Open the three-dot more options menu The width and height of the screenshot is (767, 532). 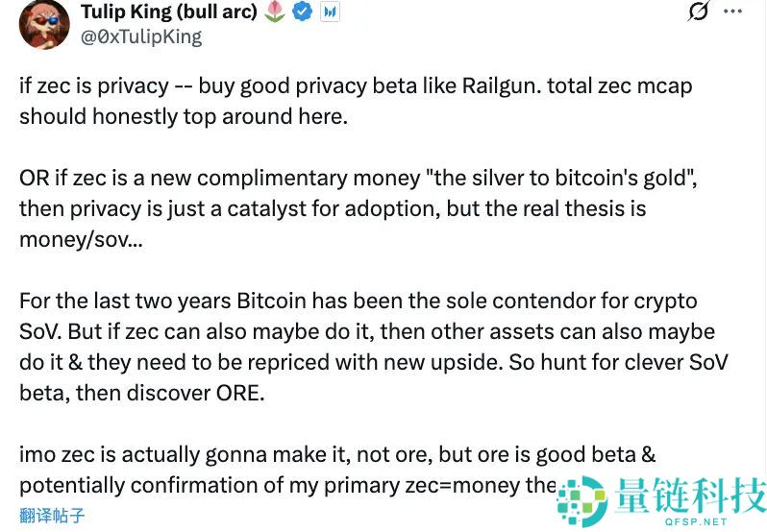(732, 12)
